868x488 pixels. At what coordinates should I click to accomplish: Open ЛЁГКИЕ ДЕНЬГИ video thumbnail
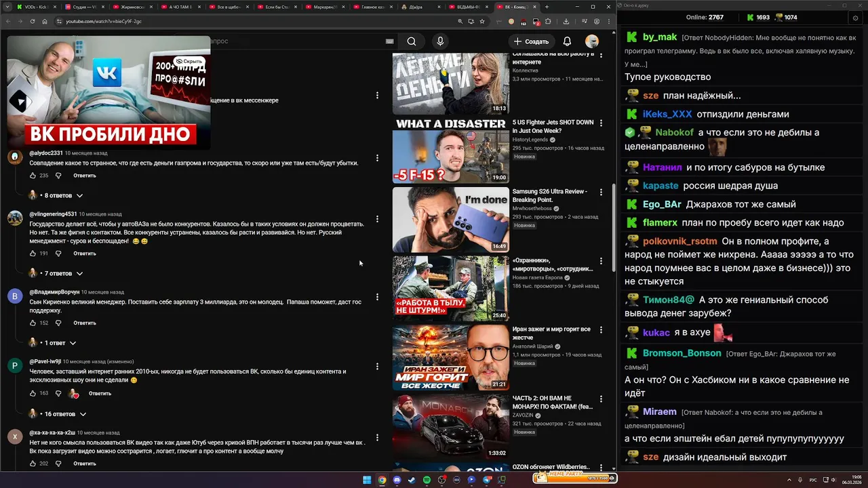point(450,82)
